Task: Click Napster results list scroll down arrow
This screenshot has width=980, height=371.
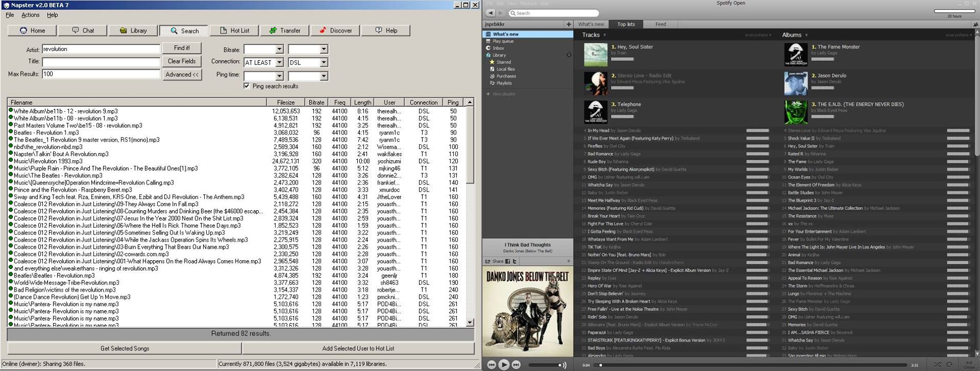Action: point(470,323)
